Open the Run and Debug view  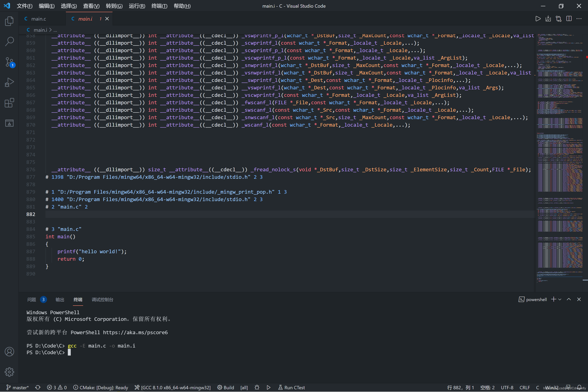point(9,82)
